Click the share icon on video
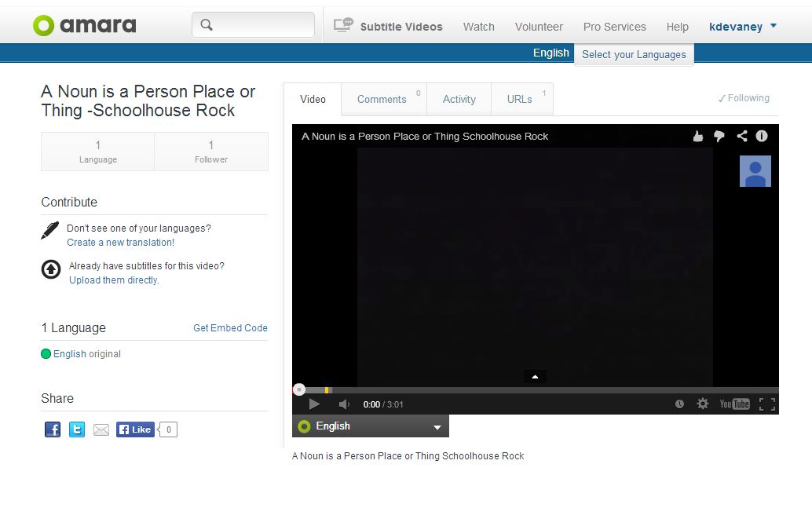 pos(741,136)
